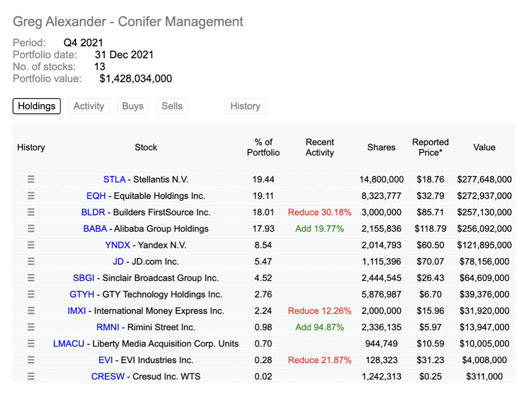Click portfolio value '$1,428,034,000'
The width and height of the screenshot is (532, 402).
coord(136,79)
